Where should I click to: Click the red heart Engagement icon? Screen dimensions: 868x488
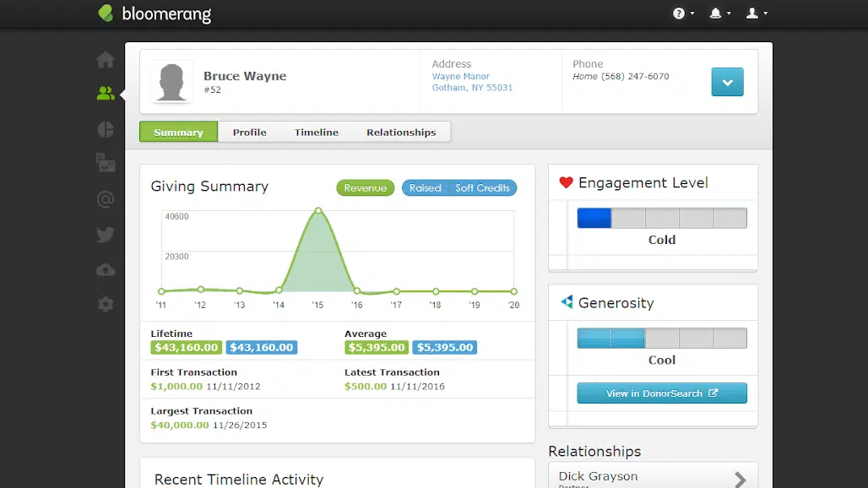(x=566, y=182)
